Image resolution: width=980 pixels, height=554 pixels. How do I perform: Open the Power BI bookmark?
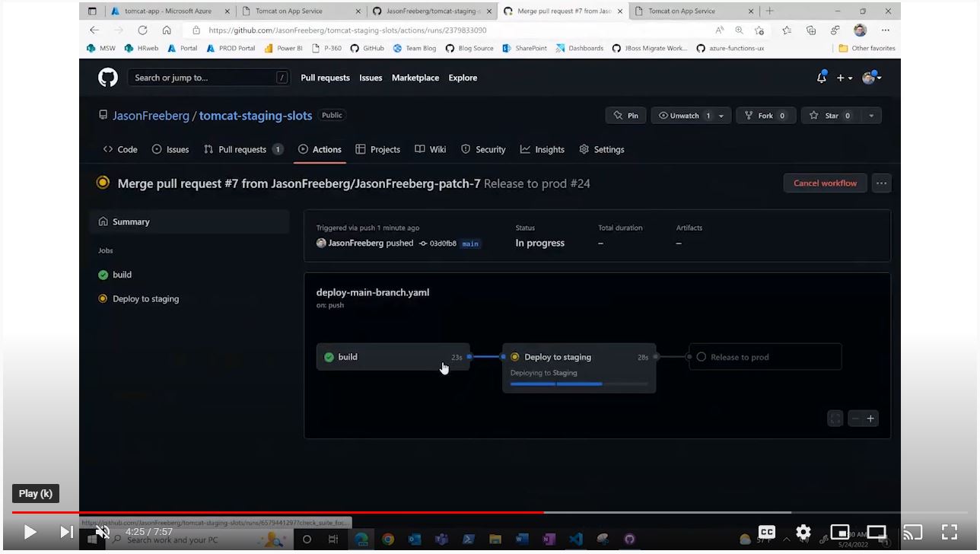pos(283,48)
